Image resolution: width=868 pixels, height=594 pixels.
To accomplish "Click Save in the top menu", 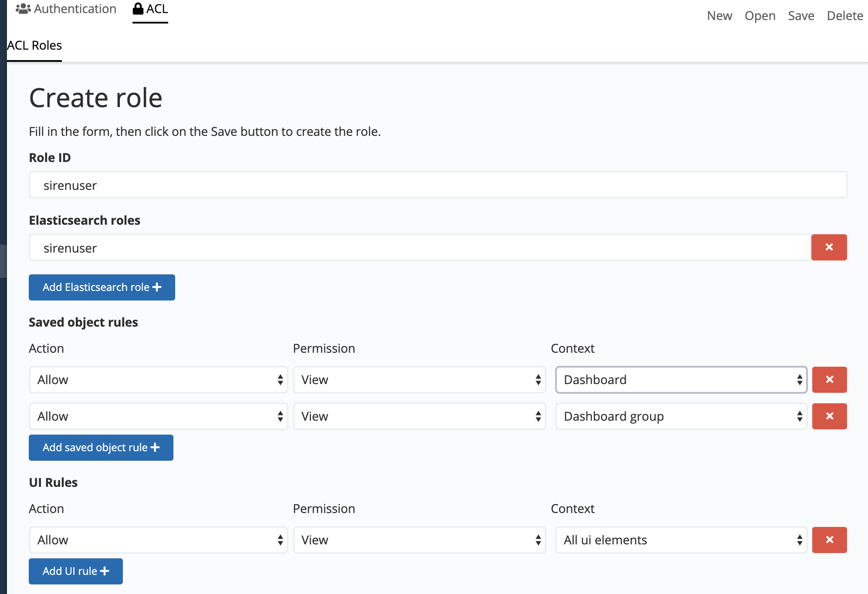I will click(x=801, y=16).
